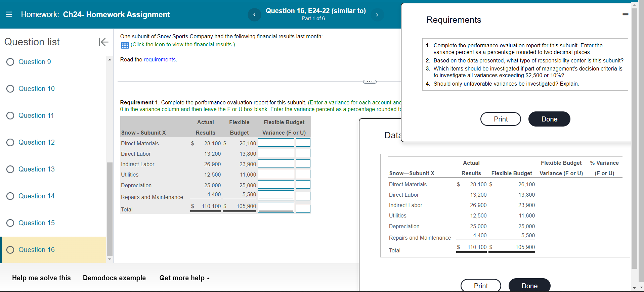Open Question 16 link
Screen dimensions: 644x292
[x=37, y=250]
